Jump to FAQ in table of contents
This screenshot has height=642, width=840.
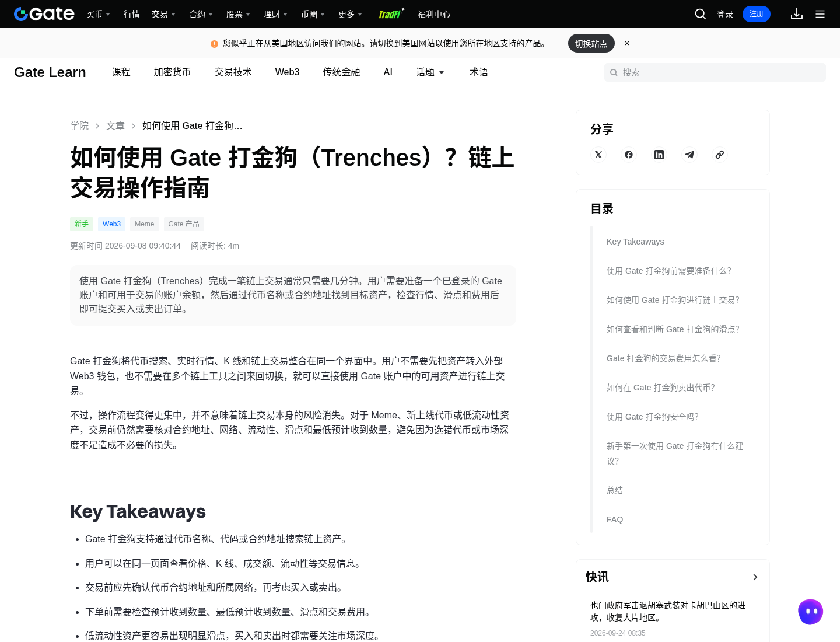(x=615, y=519)
